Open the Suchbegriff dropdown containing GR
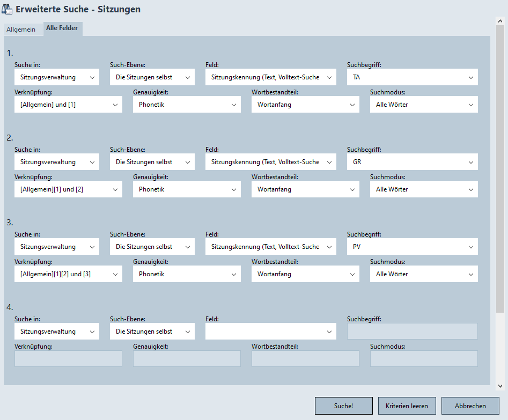508x420 pixels. (412, 162)
